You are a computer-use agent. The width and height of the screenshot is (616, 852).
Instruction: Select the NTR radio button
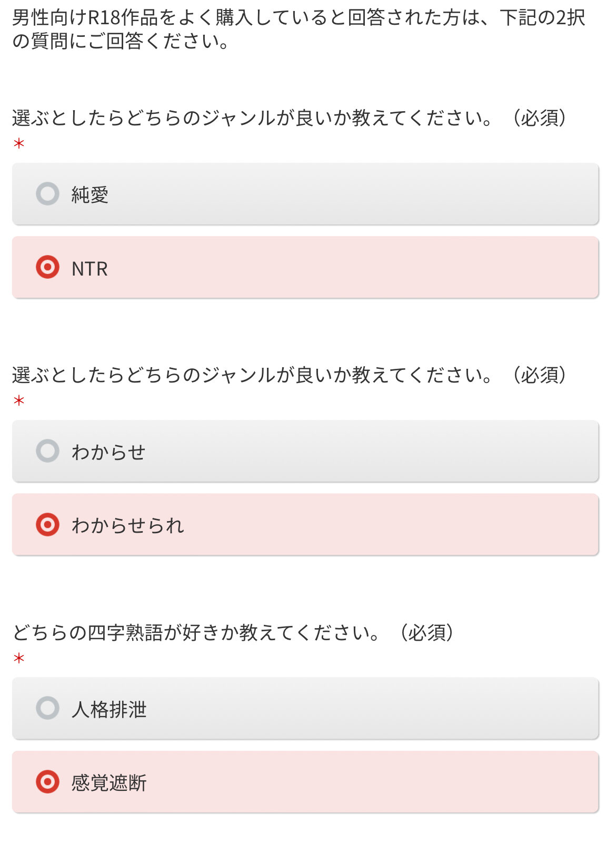(x=47, y=267)
